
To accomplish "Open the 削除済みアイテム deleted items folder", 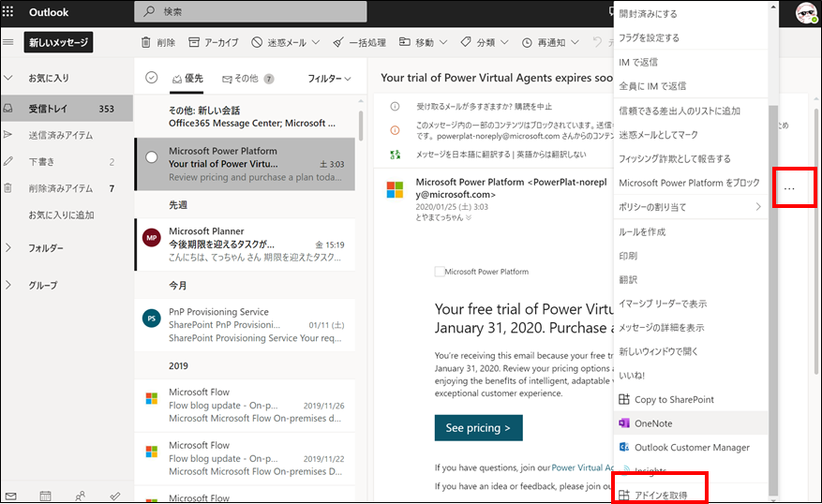I will [67, 188].
